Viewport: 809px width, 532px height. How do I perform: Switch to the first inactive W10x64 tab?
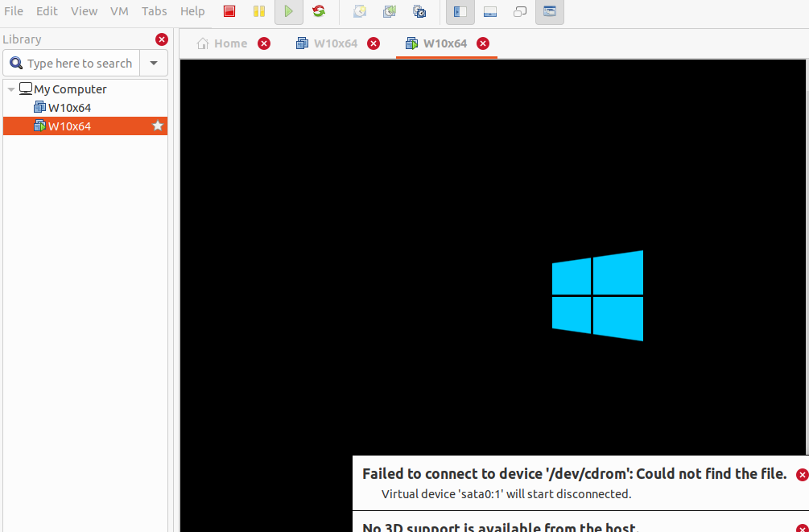[327, 43]
